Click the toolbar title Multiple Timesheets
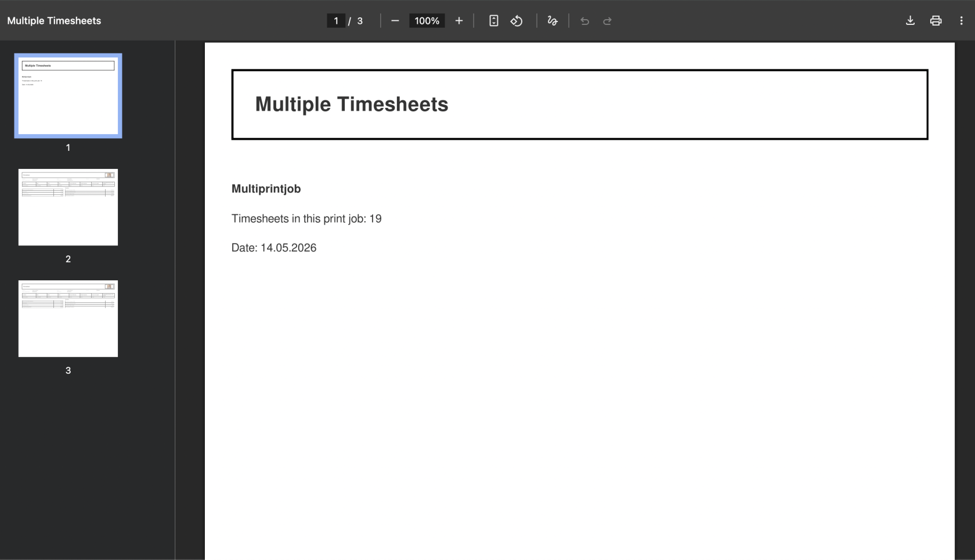 tap(54, 21)
